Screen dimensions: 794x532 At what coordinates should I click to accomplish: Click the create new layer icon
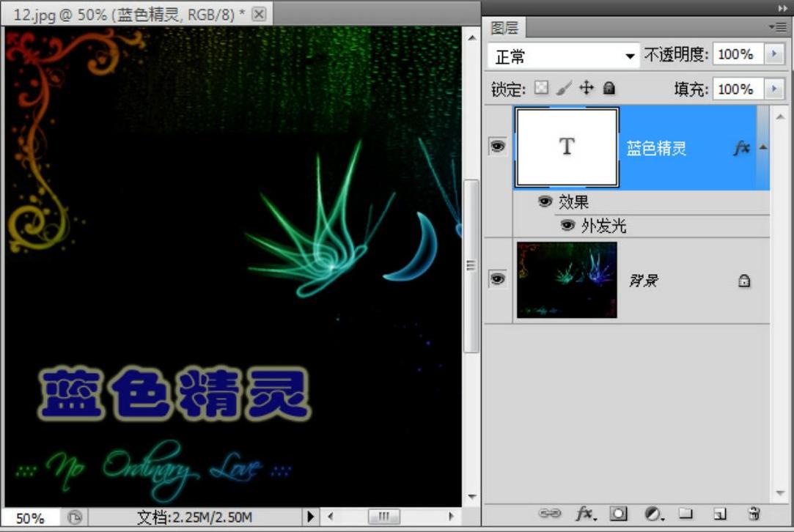click(720, 514)
